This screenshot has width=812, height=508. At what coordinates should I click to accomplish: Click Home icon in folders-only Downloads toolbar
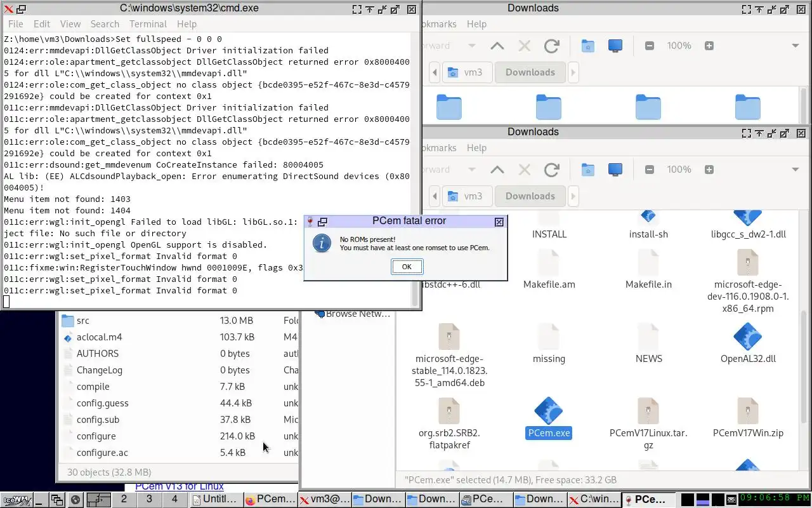pos(588,46)
